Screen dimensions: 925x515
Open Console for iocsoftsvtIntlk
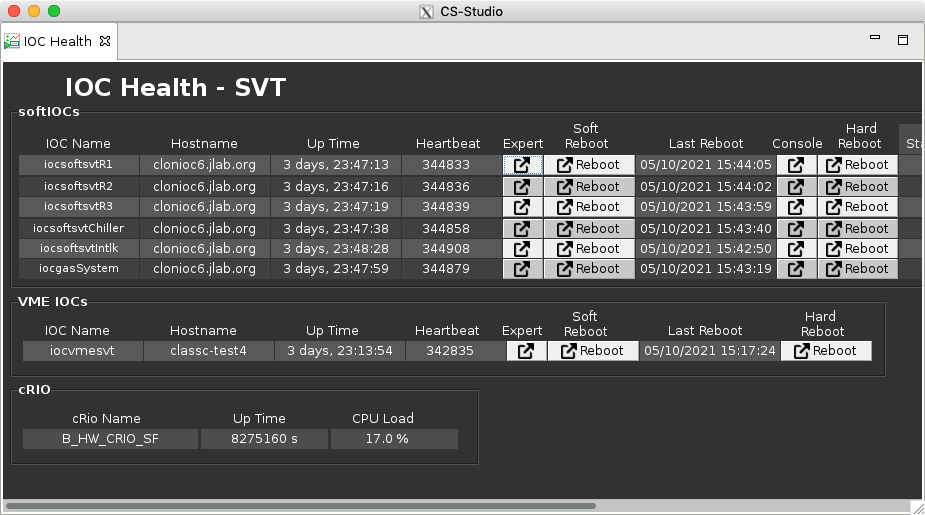click(x=795, y=248)
